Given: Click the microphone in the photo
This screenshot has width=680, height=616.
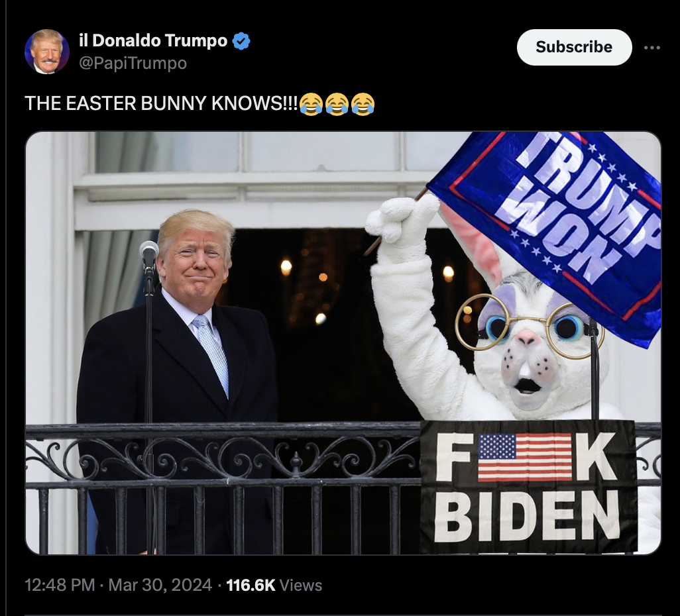Looking at the screenshot, I should (x=148, y=256).
